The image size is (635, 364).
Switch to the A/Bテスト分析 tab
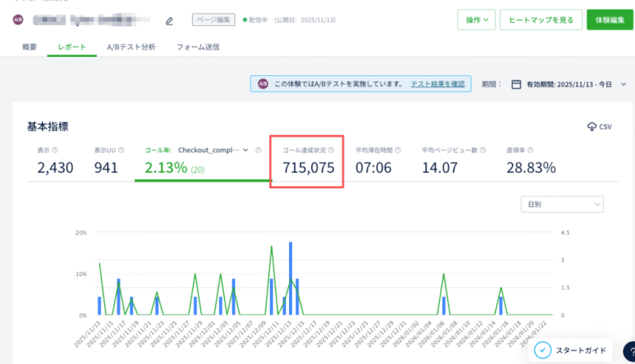(x=131, y=48)
